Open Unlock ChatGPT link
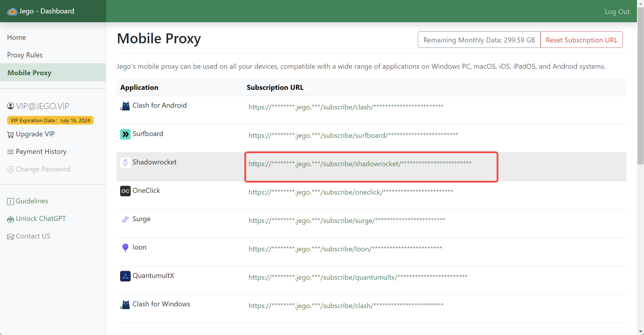644x335 pixels. (40, 219)
